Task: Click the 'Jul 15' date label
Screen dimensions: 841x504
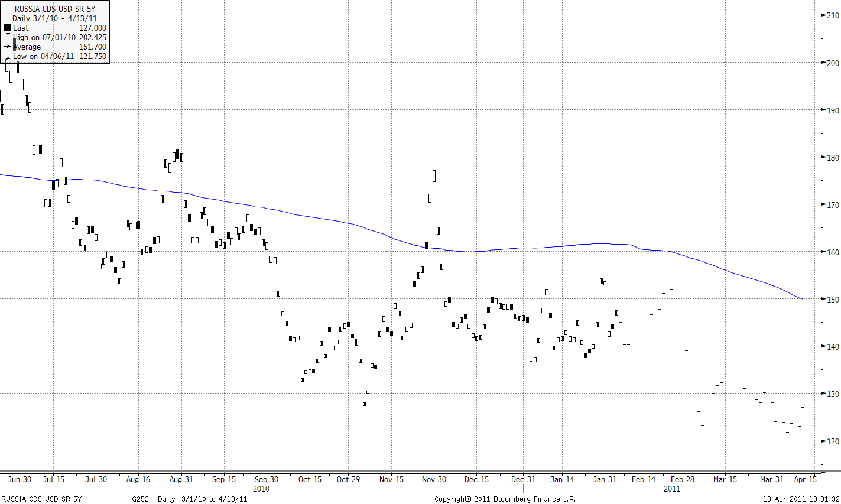Action: (x=54, y=479)
